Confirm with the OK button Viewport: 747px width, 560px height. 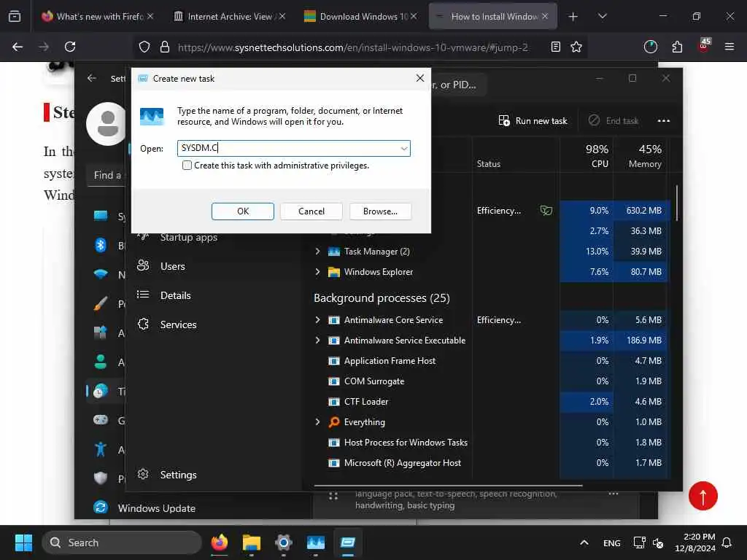[242, 211]
